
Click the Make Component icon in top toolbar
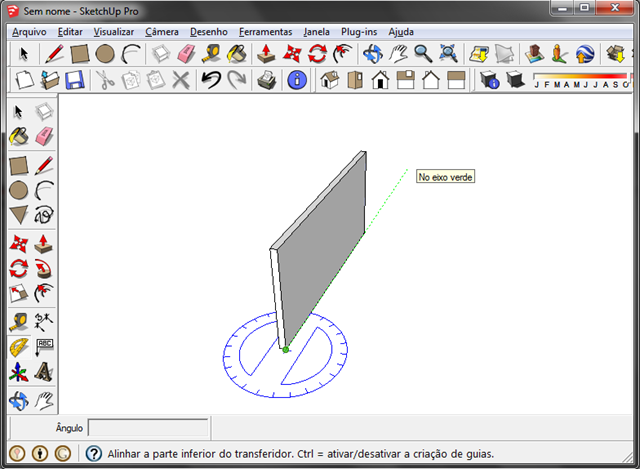click(x=161, y=54)
